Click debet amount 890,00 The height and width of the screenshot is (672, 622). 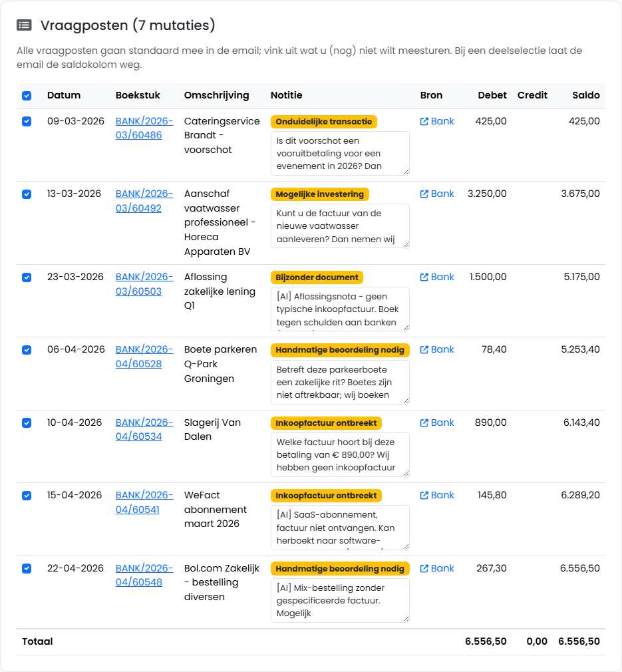click(x=491, y=422)
